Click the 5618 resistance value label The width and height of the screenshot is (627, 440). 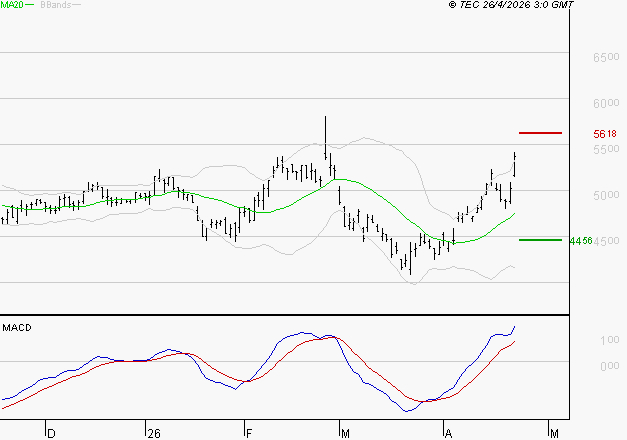[x=604, y=134]
